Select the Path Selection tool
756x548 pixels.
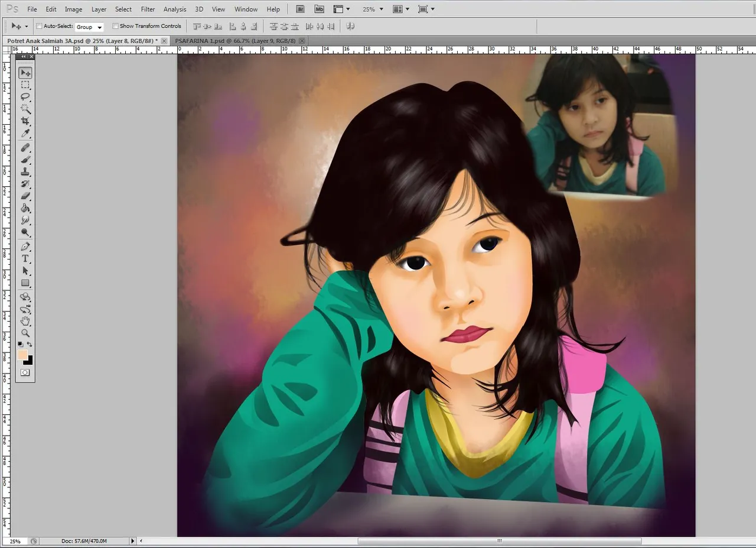click(25, 271)
